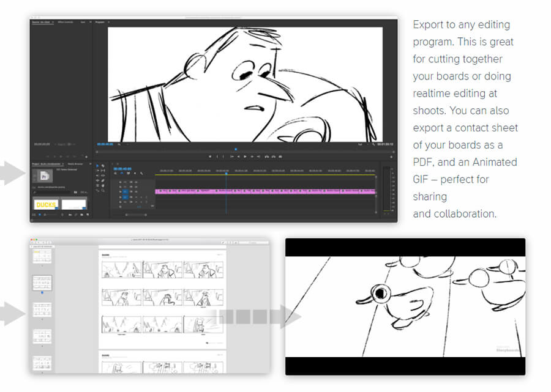551x392 pixels.
Task: Switch to the Effect Controls tab
Action: coord(65,22)
